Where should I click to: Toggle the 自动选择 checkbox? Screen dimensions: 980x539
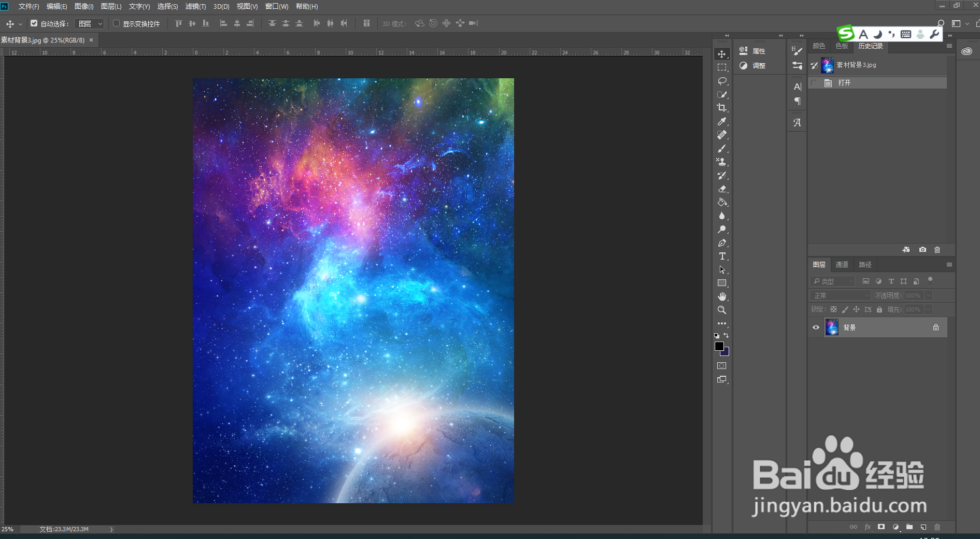tap(34, 23)
